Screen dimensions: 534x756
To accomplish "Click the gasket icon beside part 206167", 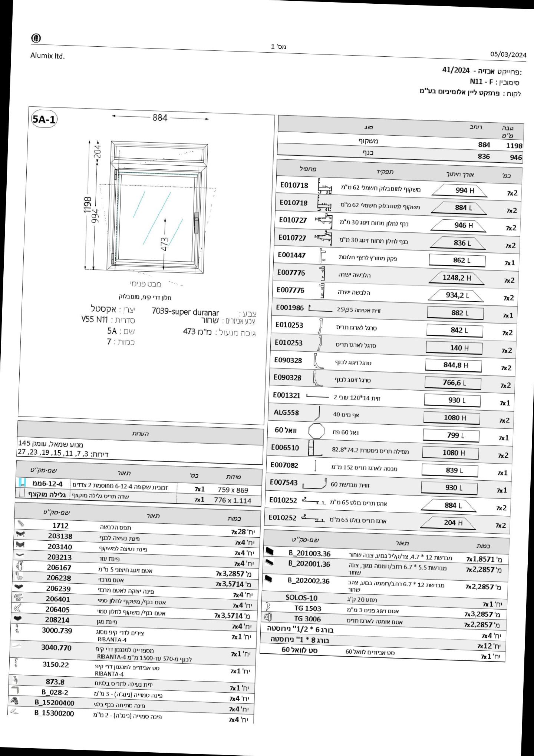I will (x=20, y=566).
